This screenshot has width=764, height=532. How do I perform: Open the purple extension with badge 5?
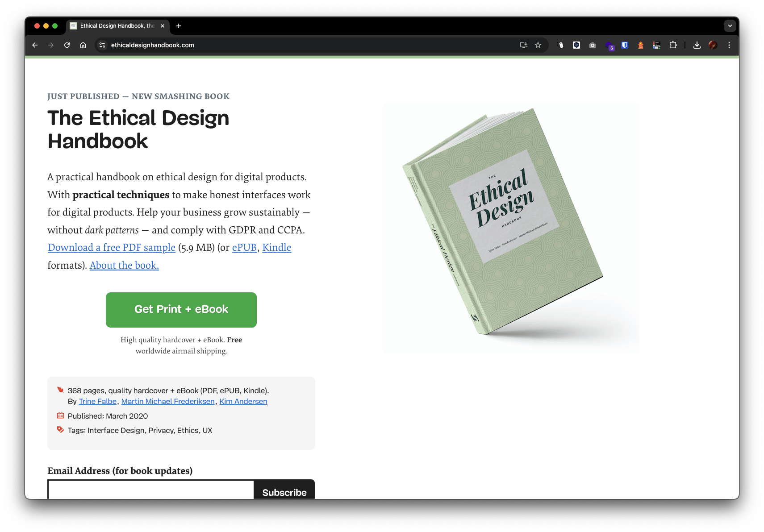(x=610, y=46)
